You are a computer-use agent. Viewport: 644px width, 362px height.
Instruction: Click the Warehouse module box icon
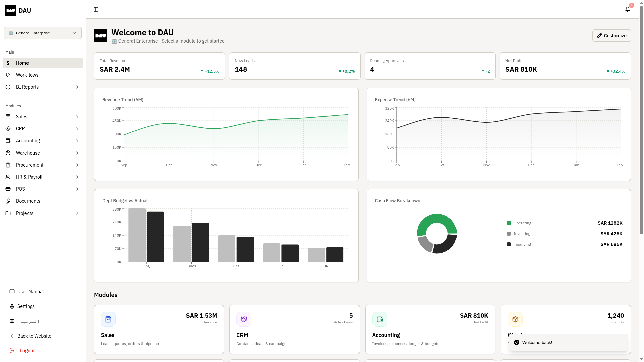(x=515, y=319)
